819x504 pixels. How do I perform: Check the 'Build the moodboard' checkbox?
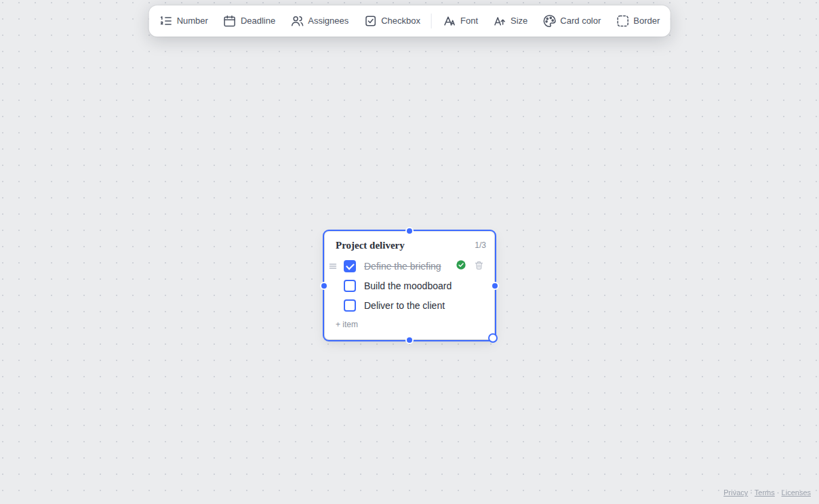[x=350, y=286]
